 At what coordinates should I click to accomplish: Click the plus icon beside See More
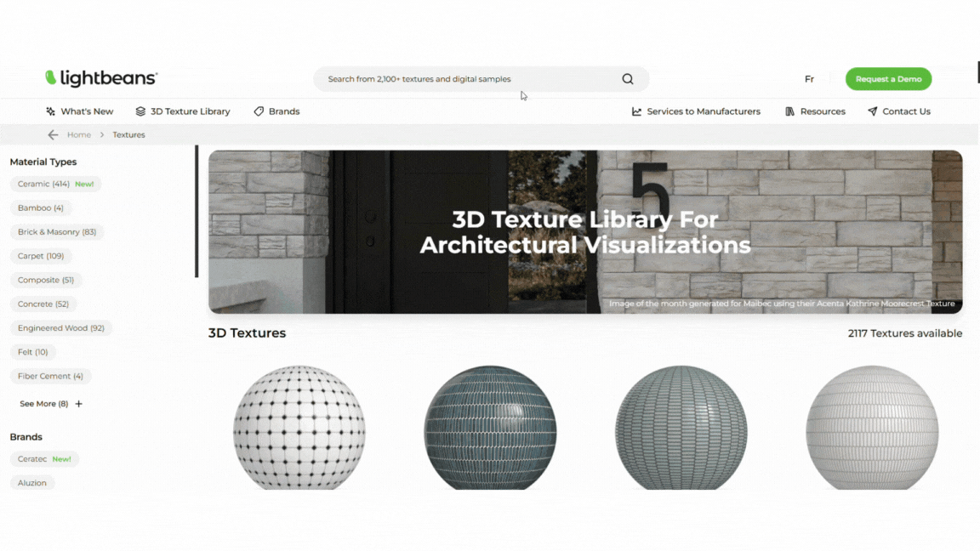79,404
